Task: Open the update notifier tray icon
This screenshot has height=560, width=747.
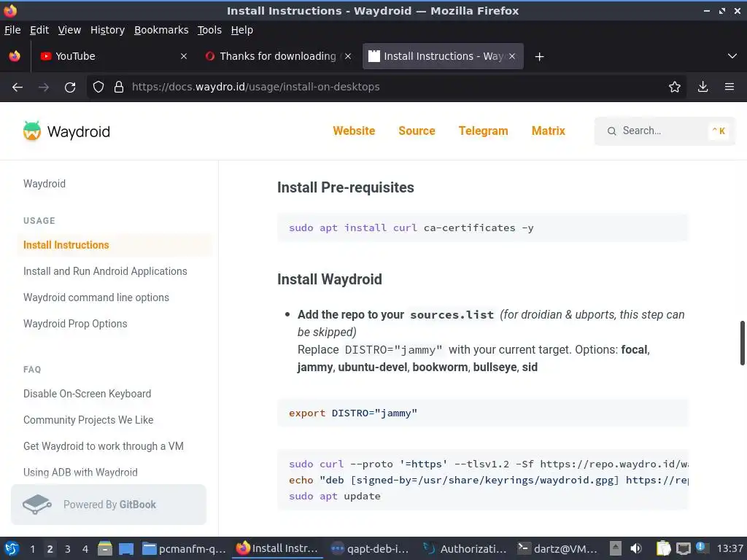Action: (702, 548)
